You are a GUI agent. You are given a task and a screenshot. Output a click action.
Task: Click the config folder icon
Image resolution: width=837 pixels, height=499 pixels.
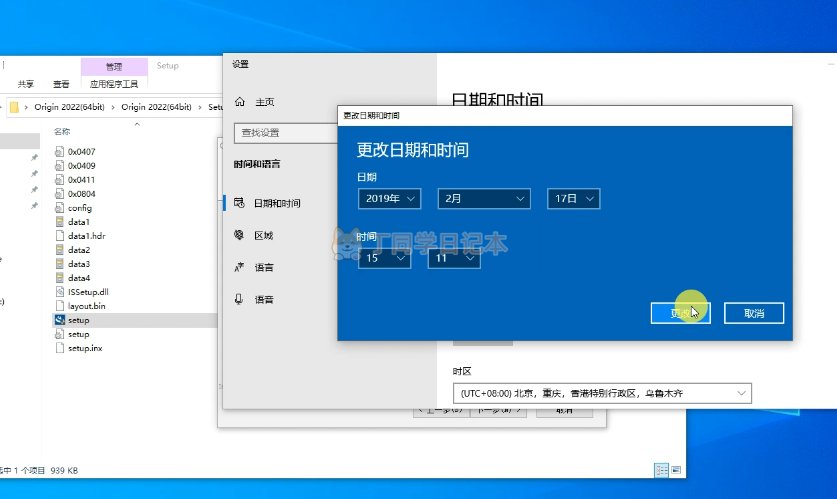tap(60, 207)
